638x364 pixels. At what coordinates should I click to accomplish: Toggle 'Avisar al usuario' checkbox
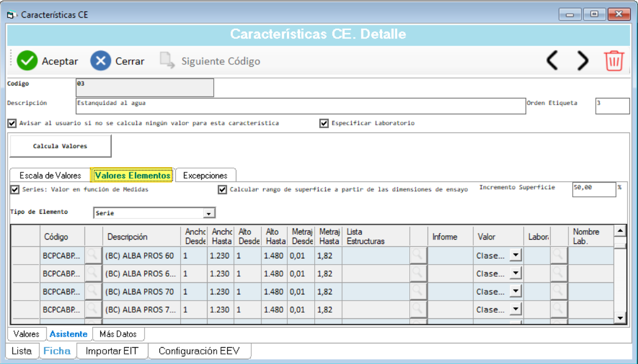click(x=12, y=123)
